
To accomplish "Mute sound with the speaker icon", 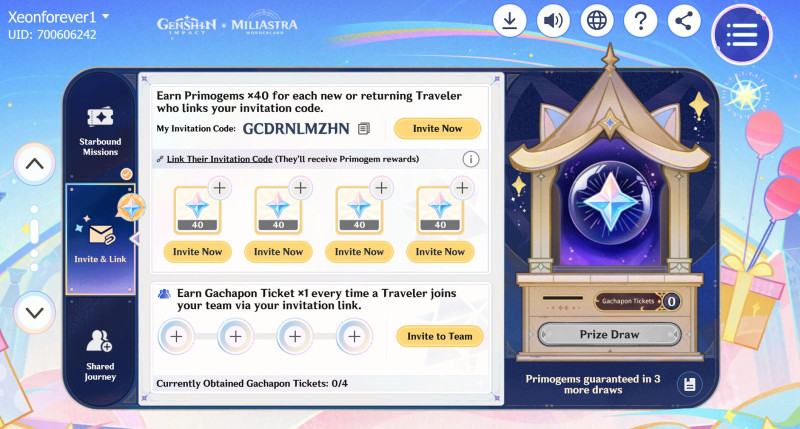I will tap(553, 21).
